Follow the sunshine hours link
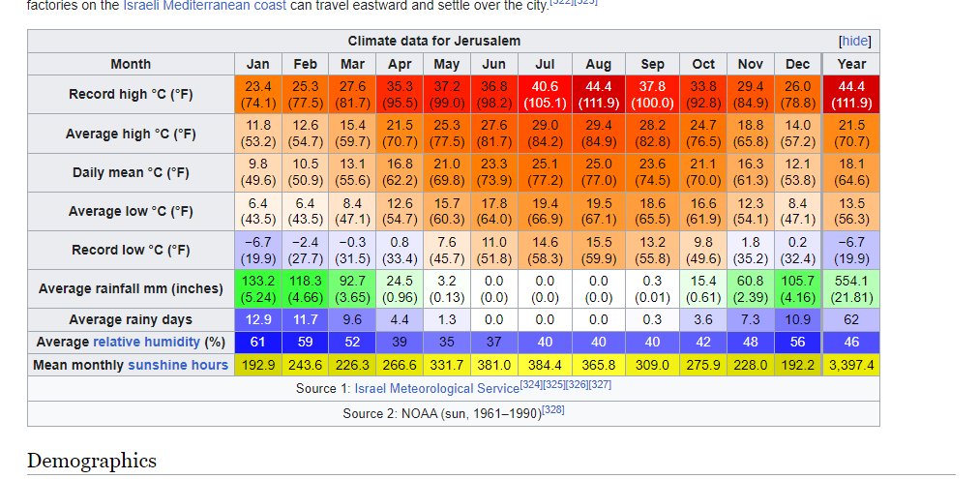Image resolution: width=980 pixels, height=479 pixels. pyautogui.click(x=178, y=365)
